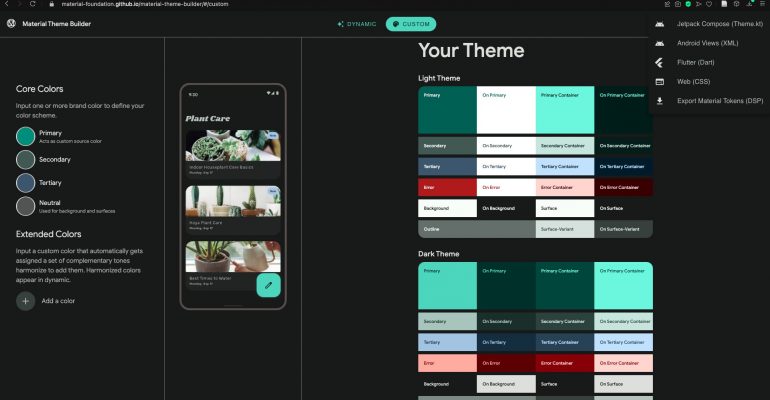The width and height of the screenshot is (770, 400).
Task: Click the Flutter logo icon in export menu
Action: (660, 62)
